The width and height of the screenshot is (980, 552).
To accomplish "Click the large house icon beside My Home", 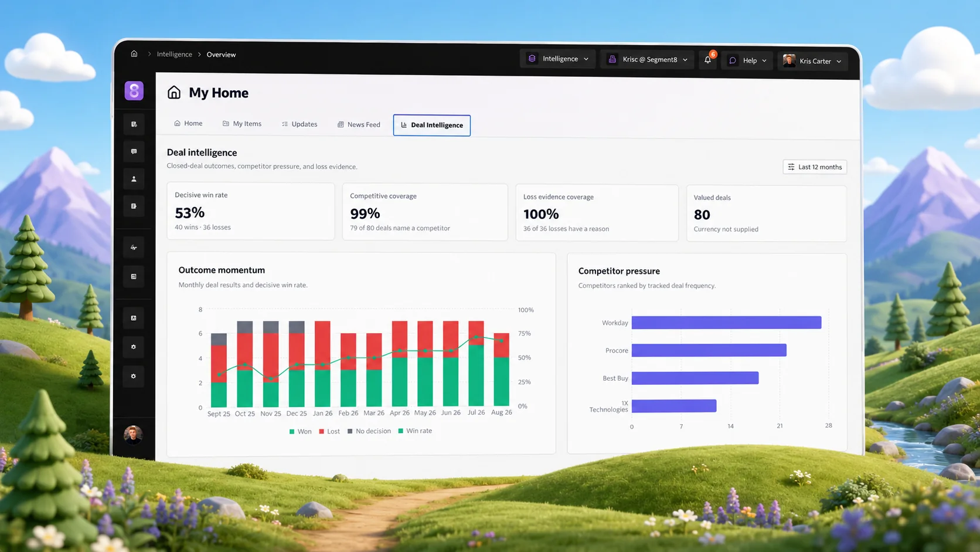I will click(174, 92).
